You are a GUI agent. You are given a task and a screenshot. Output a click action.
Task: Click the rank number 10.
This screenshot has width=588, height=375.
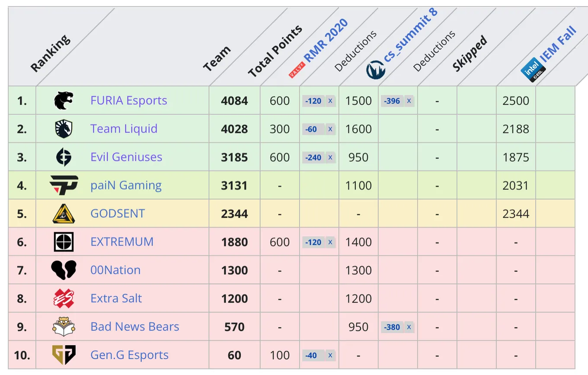point(22,355)
